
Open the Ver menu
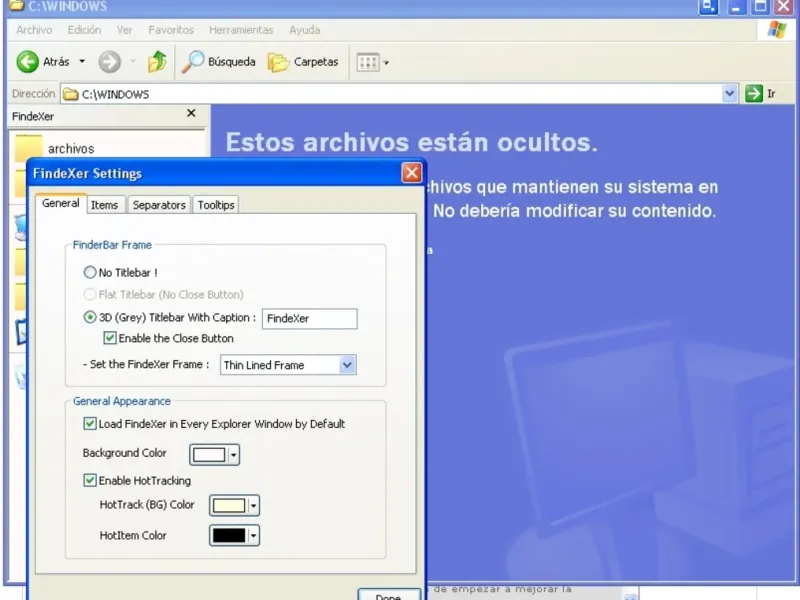point(124,30)
